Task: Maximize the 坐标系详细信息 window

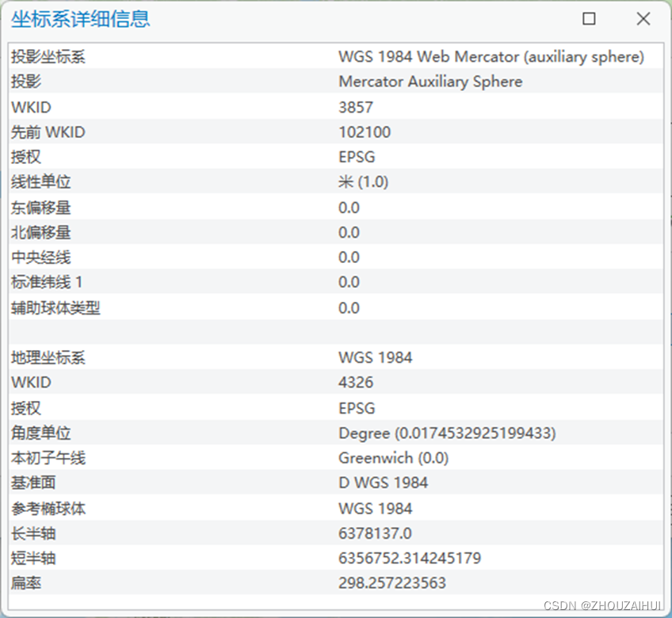Action: pos(589,19)
